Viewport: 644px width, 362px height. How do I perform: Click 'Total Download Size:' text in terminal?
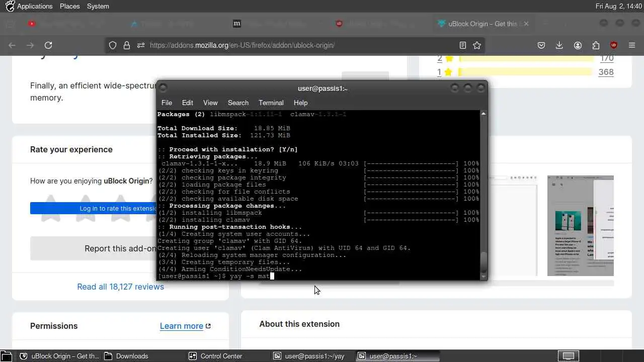(x=197, y=128)
